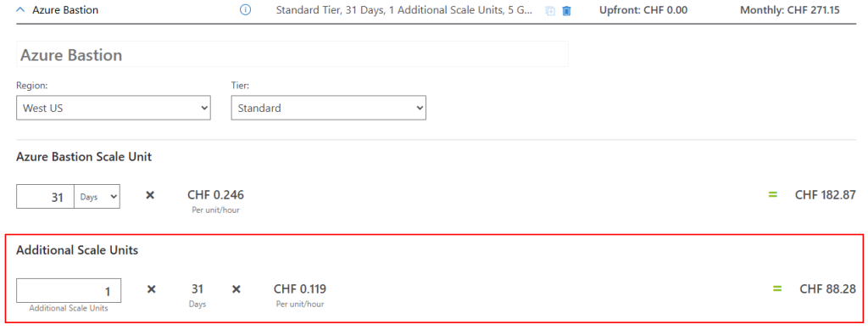Open the Region dropdown showing West US
This screenshot has height=330, width=868.
click(x=114, y=108)
